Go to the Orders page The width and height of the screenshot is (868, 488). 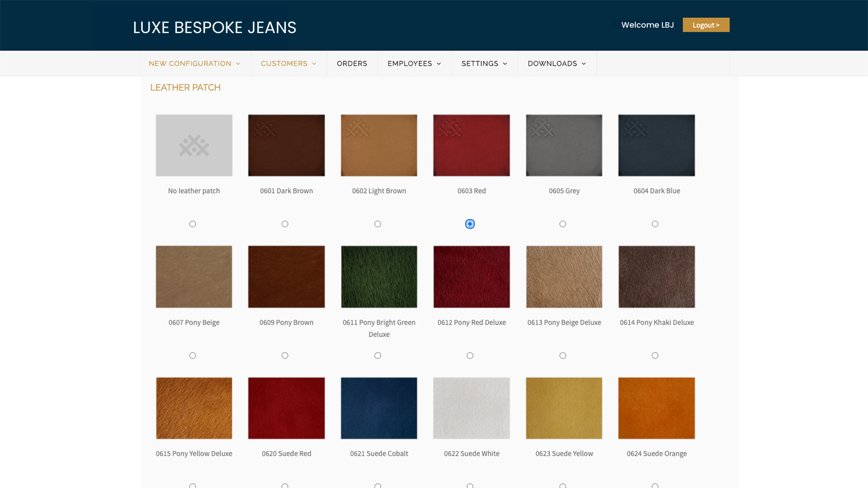click(x=352, y=63)
